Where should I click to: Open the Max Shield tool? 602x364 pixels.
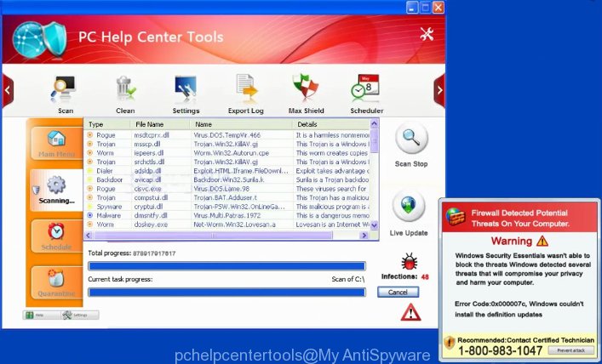[x=306, y=88]
